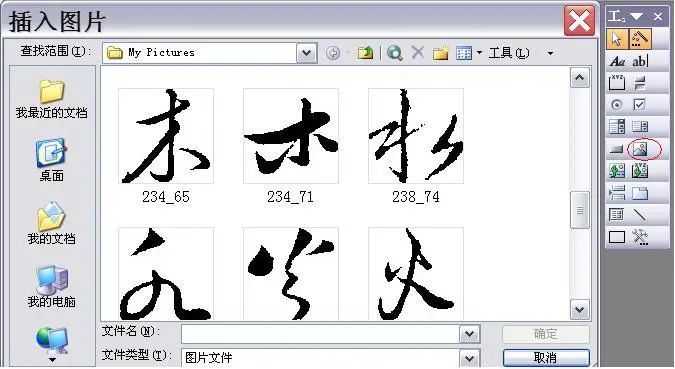Click the 图片文件 file type field
This screenshot has width=675, height=369.
(320, 358)
